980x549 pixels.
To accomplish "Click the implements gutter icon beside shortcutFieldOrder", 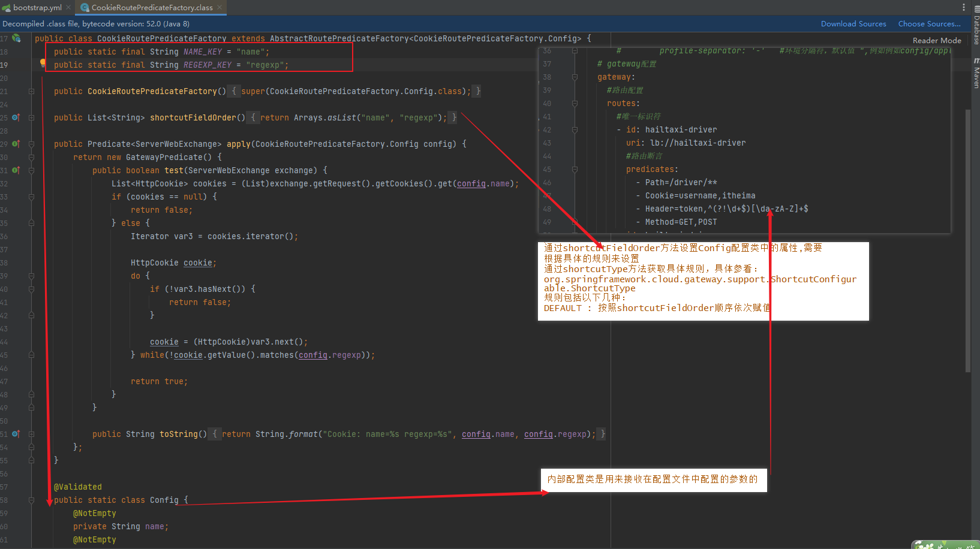I will pyautogui.click(x=16, y=117).
